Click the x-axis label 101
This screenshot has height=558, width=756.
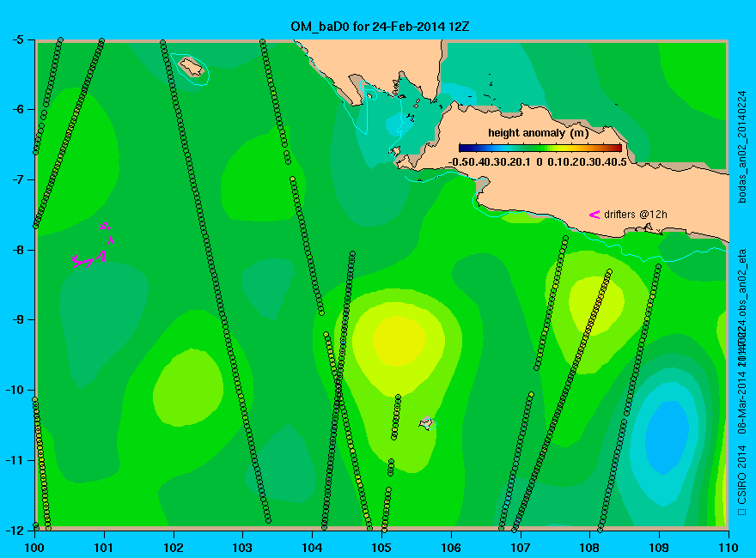click(x=104, y=548)
